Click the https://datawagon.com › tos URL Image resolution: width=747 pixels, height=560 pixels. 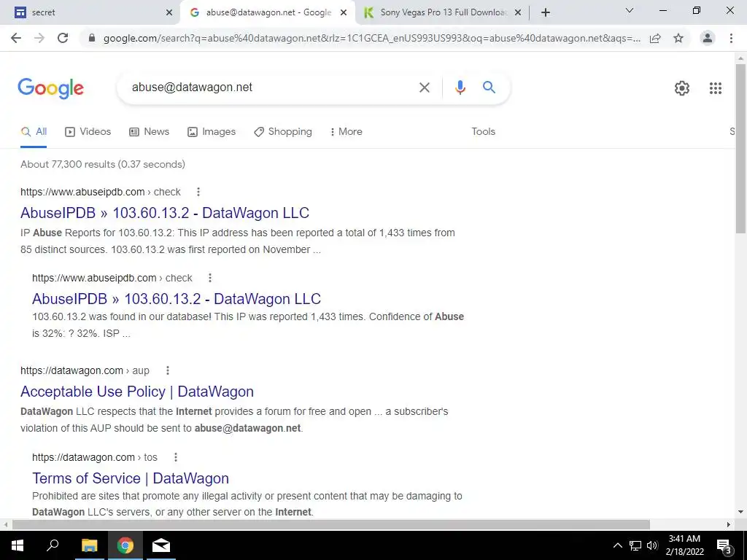pos(95,457)
